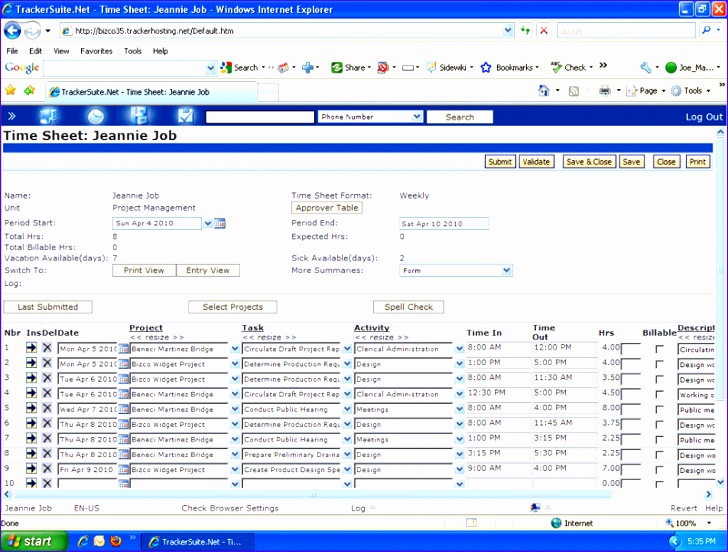Toggle the Billable checkbox for row 5
Image resolution: width=728 pixels, height=552 pixels.
click(659, 409)
